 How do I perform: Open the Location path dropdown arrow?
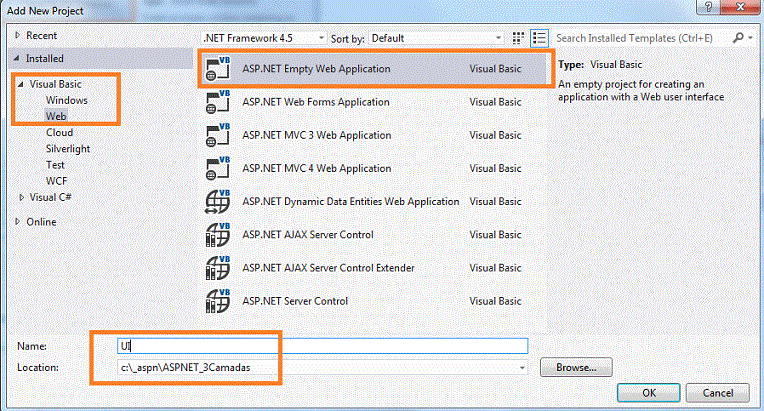click(x=522, y=368)
